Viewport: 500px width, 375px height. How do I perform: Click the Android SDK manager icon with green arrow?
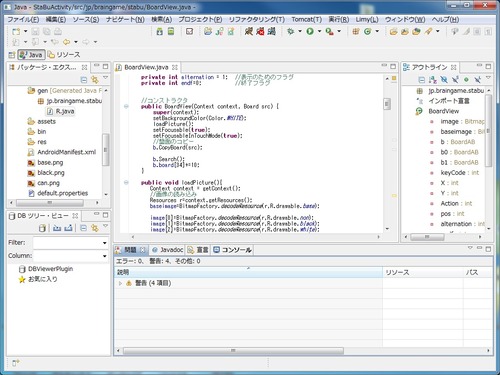click(x=160, y=31)
